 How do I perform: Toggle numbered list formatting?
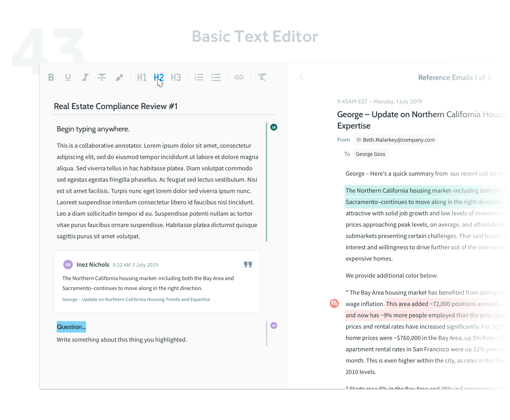coord(199,78)
